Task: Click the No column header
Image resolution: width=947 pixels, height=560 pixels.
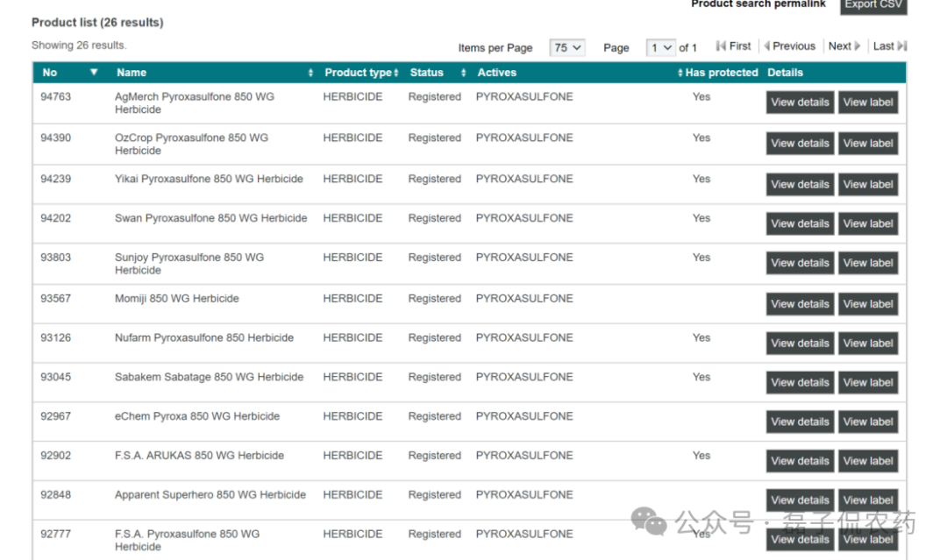Action: [x=49, y=73]
